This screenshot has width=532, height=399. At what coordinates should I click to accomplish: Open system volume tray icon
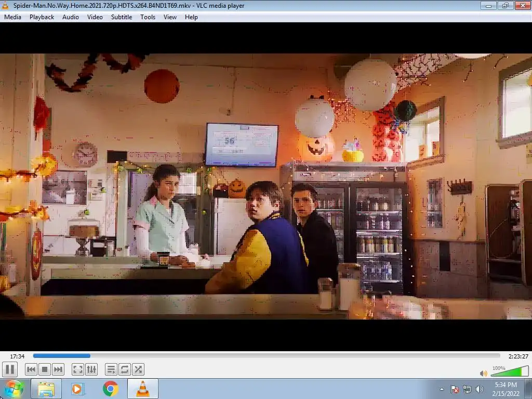coord(480,389)
